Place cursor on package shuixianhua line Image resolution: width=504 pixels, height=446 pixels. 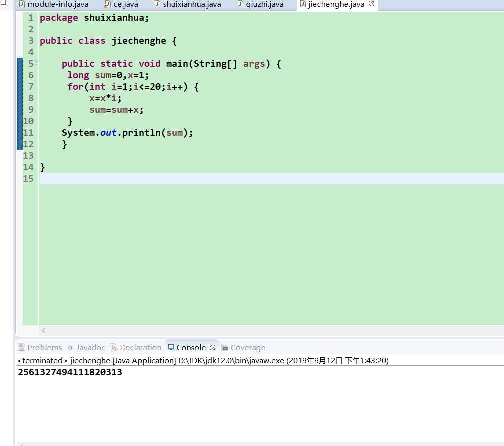tap(94, 18)
